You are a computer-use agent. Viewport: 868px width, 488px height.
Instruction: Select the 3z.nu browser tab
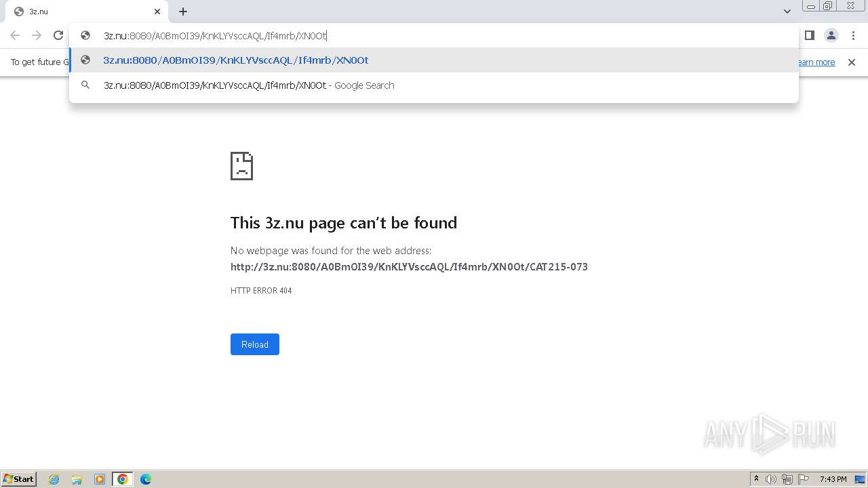tap(87, 12)
